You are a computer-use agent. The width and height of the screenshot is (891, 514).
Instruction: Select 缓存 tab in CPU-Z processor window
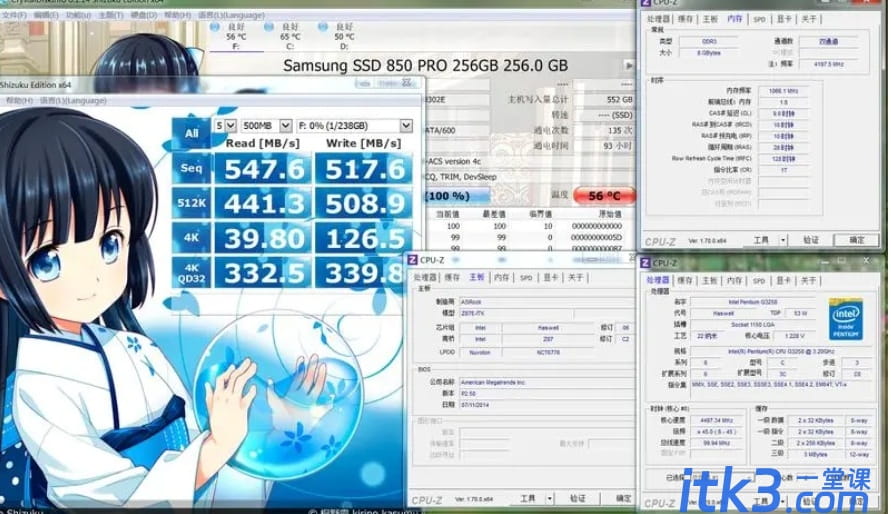(685, 281)
